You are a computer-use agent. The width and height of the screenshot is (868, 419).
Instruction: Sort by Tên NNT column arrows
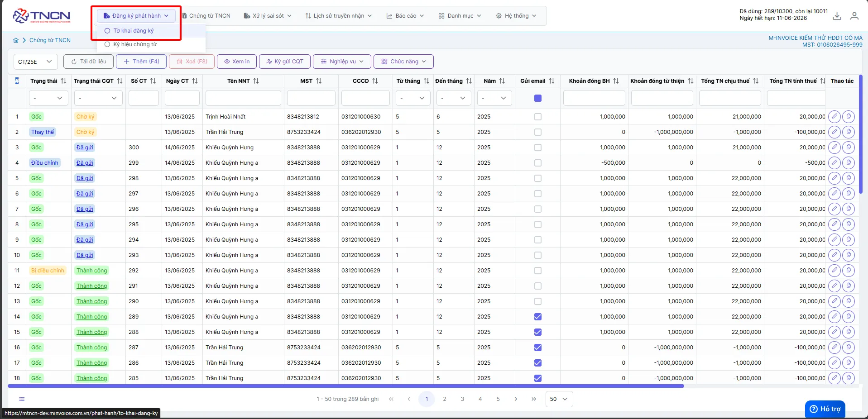coord(256,81)
